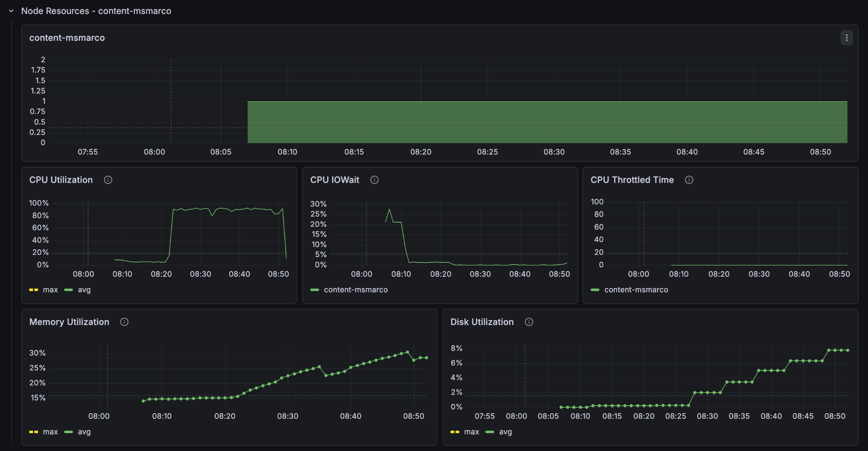Toggle the max series in Disk Utilization legend
This screenshot has height=451, width=868.
tap(471, 432)
